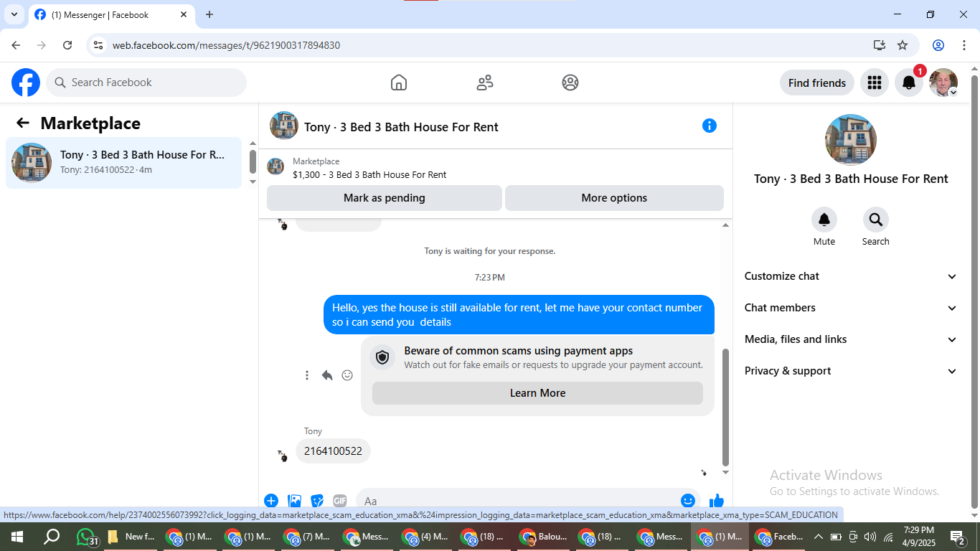Open the notifications bell
The height and width of the screenshot is (551, 980).
tap(909, 83)
